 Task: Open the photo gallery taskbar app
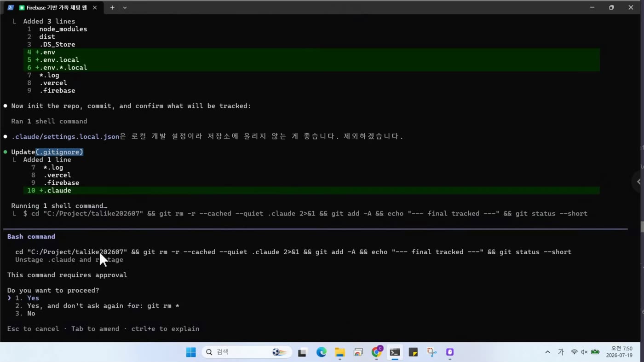[x=358, y=352]
